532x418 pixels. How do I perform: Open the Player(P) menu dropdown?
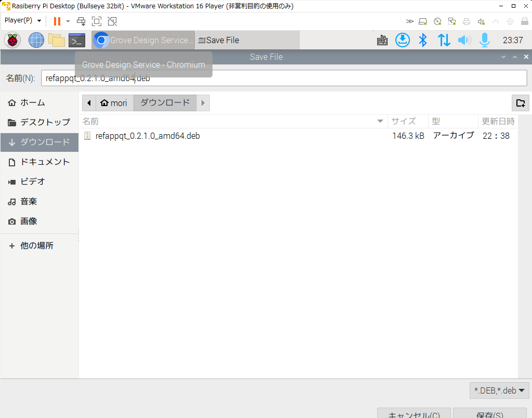23,21
